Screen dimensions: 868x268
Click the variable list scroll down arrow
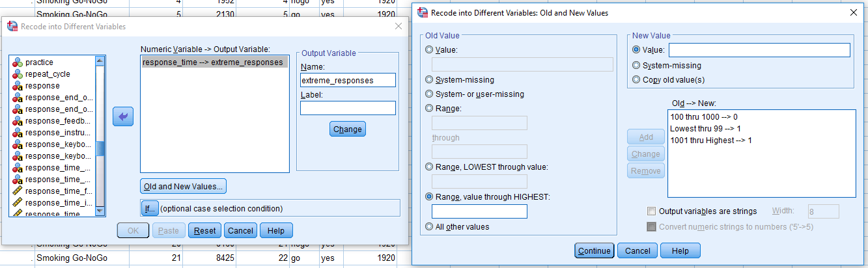100,211
